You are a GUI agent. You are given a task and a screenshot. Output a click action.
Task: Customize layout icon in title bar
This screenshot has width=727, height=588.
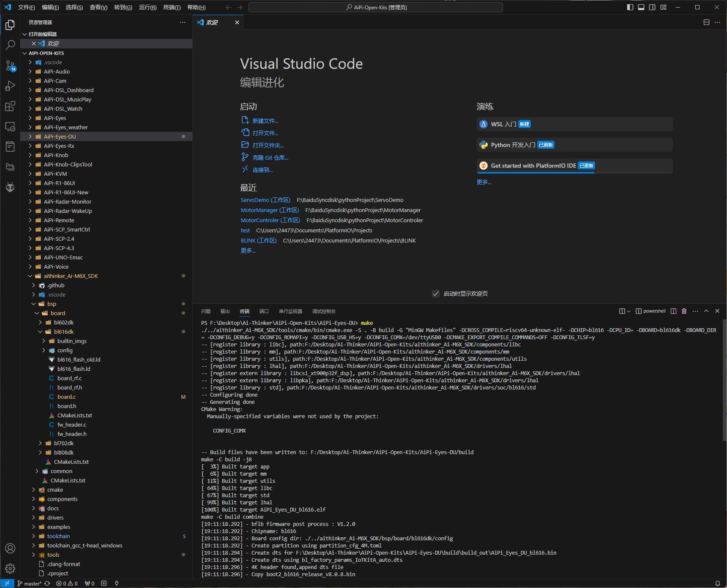(664, 7)
